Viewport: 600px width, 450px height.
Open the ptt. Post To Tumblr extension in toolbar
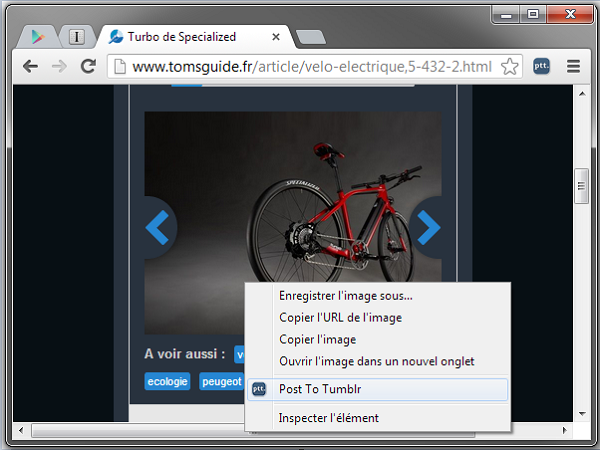point(541,66)
